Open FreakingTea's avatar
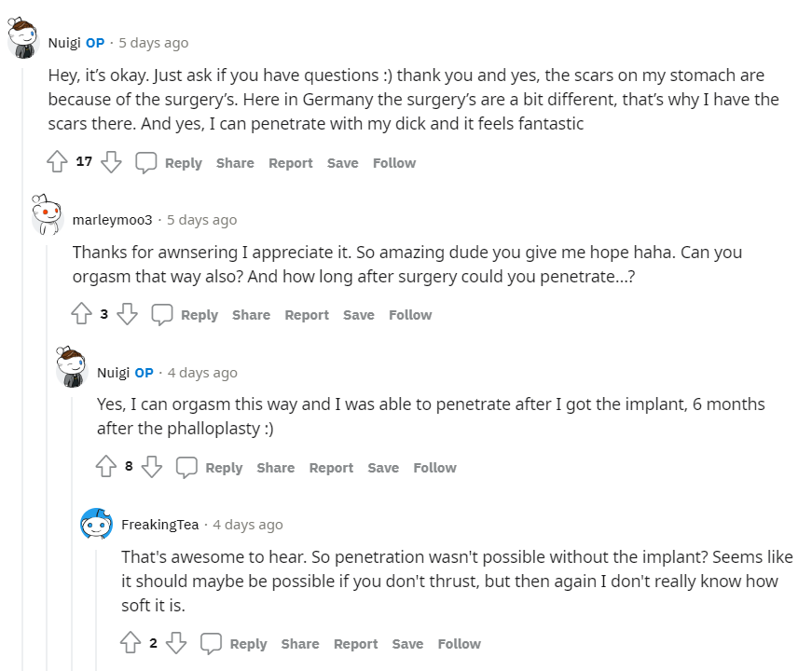This screenshot has width=812, height=671. (97, 525)
